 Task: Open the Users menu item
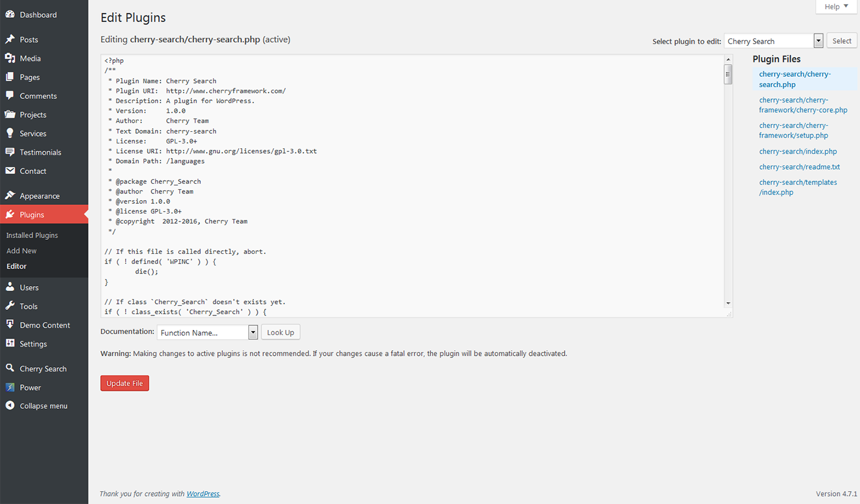(44, 287)
